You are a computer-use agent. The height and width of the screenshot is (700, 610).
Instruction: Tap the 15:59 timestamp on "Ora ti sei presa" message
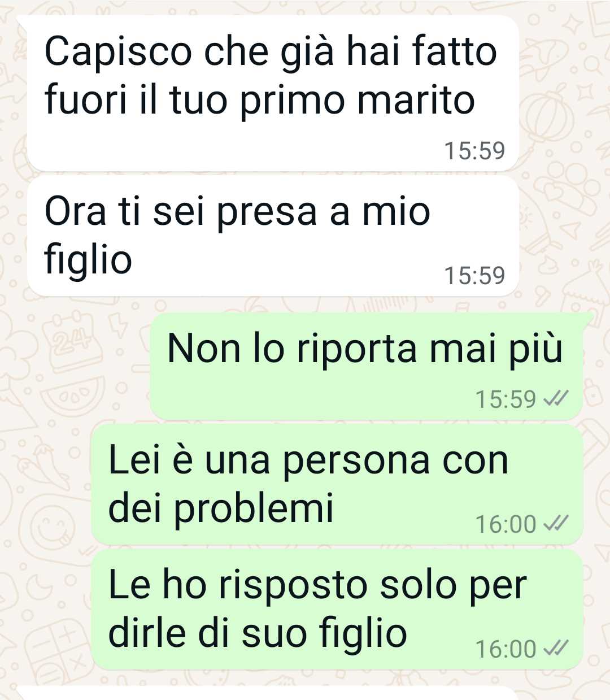point(474,276)
